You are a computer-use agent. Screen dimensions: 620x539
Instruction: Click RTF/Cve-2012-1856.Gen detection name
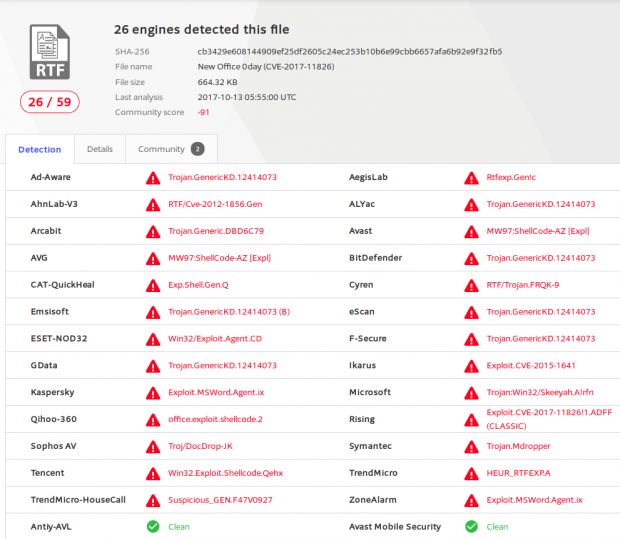215,204
